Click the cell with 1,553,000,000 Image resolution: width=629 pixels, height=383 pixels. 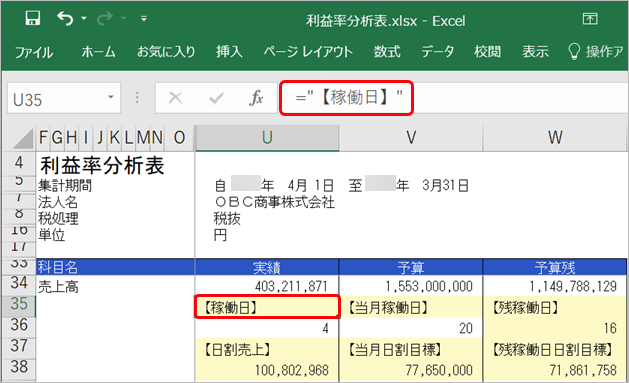[x=411, y=286]
